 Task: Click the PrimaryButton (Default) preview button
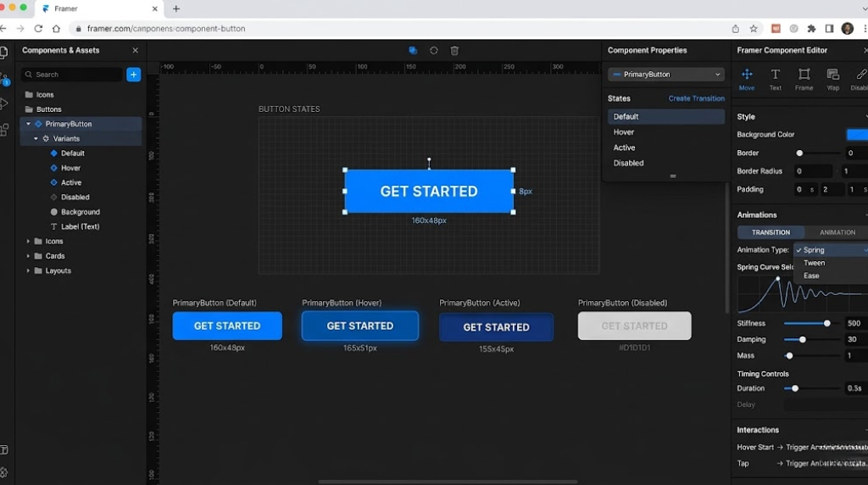coord(227,326)
